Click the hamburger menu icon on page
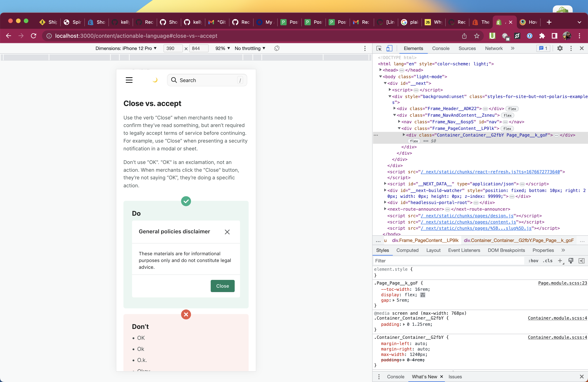The image size is (588, 382). coord(129,80)
